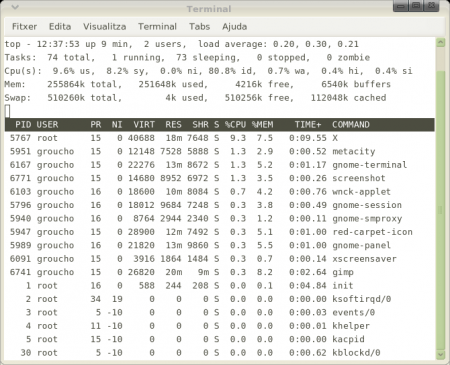Click the %MEM column header
This screenshot has height=365, width=450.
262,125
